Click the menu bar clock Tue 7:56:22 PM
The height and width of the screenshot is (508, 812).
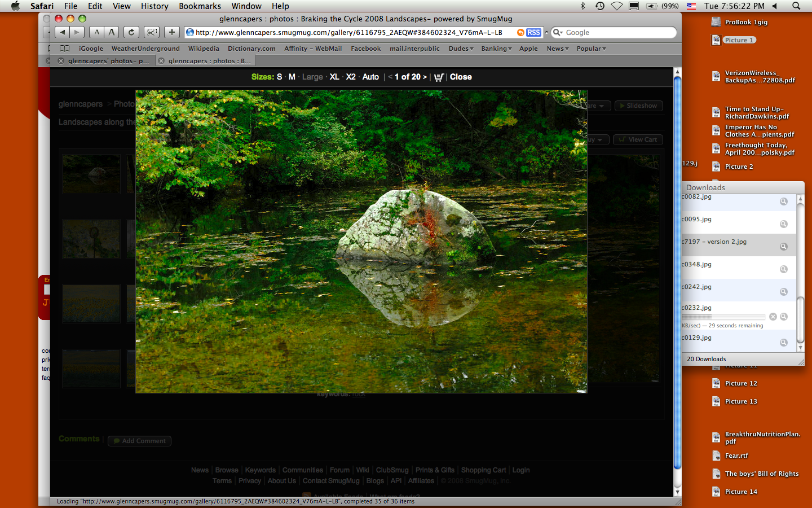tap(734, 6)
